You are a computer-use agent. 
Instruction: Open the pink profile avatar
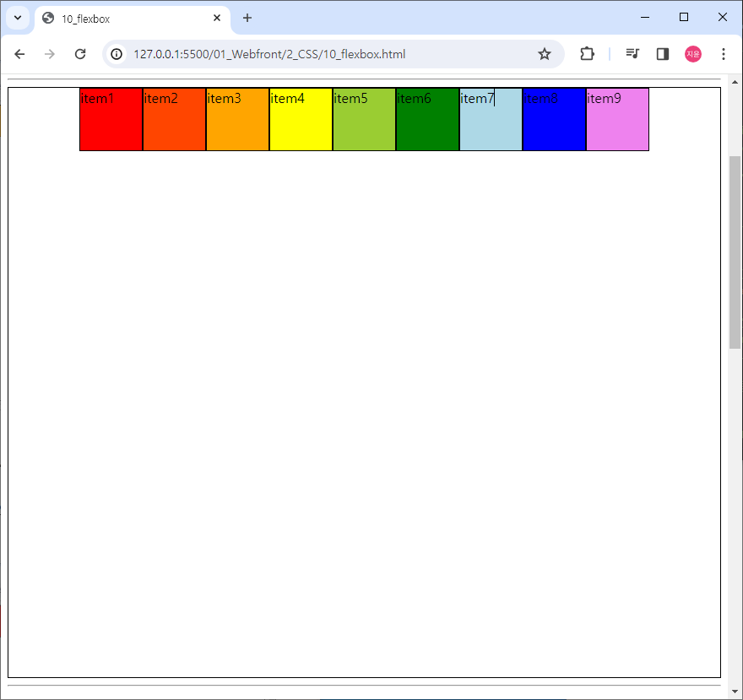(693, 54)
